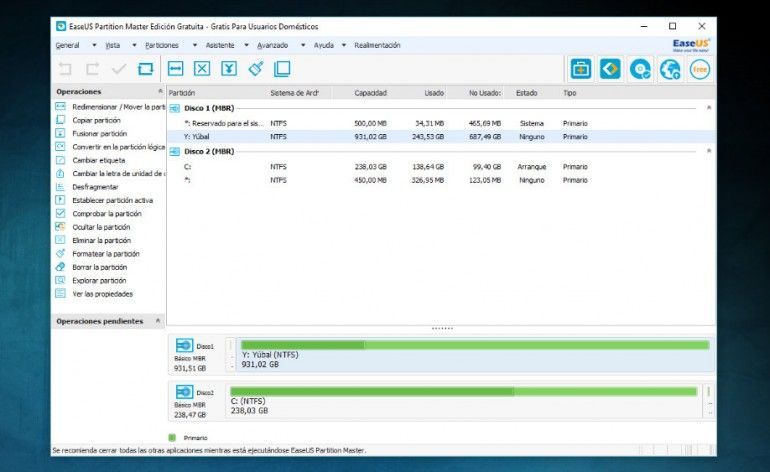This screenshot has height=472, width=770.
Task: Click the Borrar la partición eraser icon
Action: coord(60,267)
